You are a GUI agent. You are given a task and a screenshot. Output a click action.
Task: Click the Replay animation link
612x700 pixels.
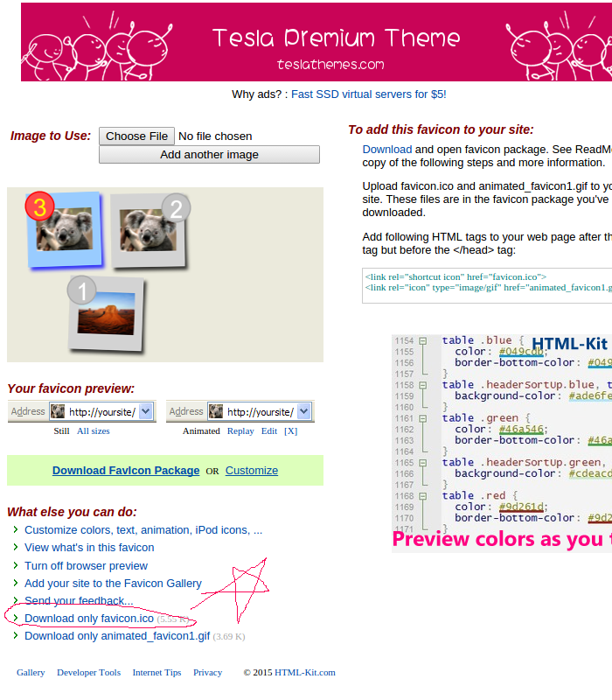(x=240, y=430)
